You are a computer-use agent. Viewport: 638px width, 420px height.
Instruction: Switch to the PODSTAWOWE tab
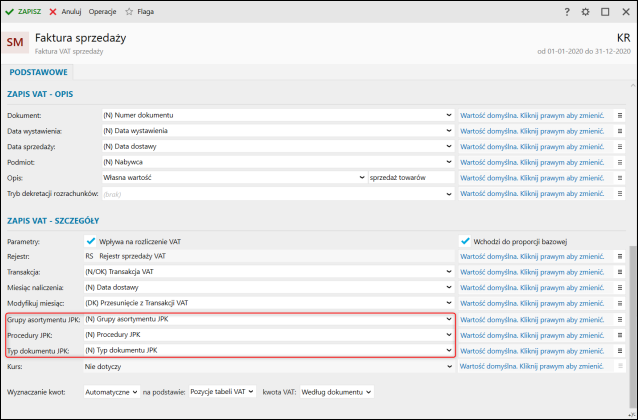pyautogui.click(x=38, y=72)
